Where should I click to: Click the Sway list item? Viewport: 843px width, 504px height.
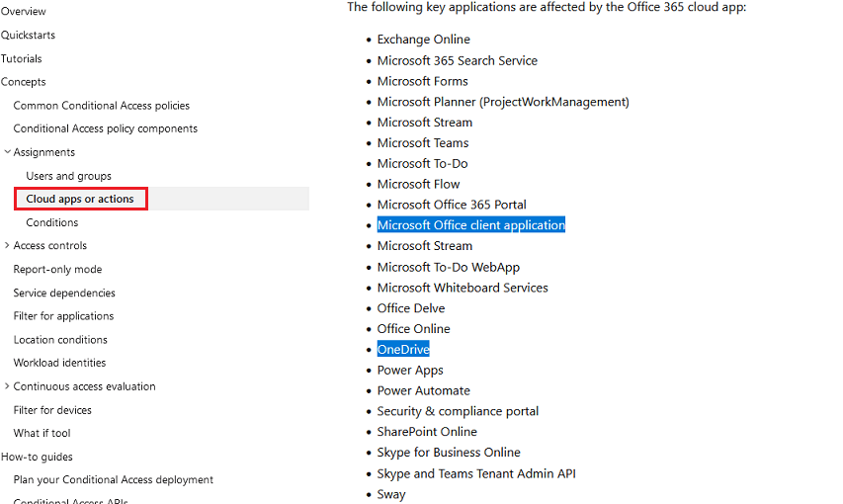[x=391, y=494]
